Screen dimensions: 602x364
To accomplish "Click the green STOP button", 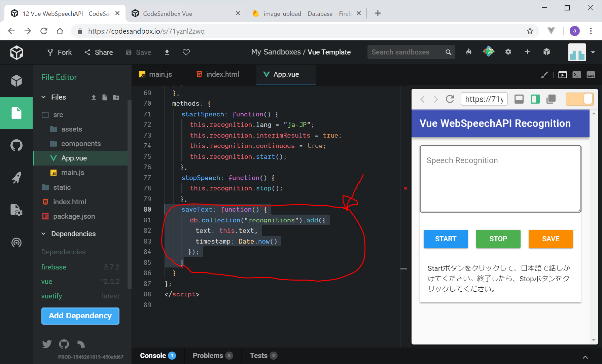I will coord(498,239).
